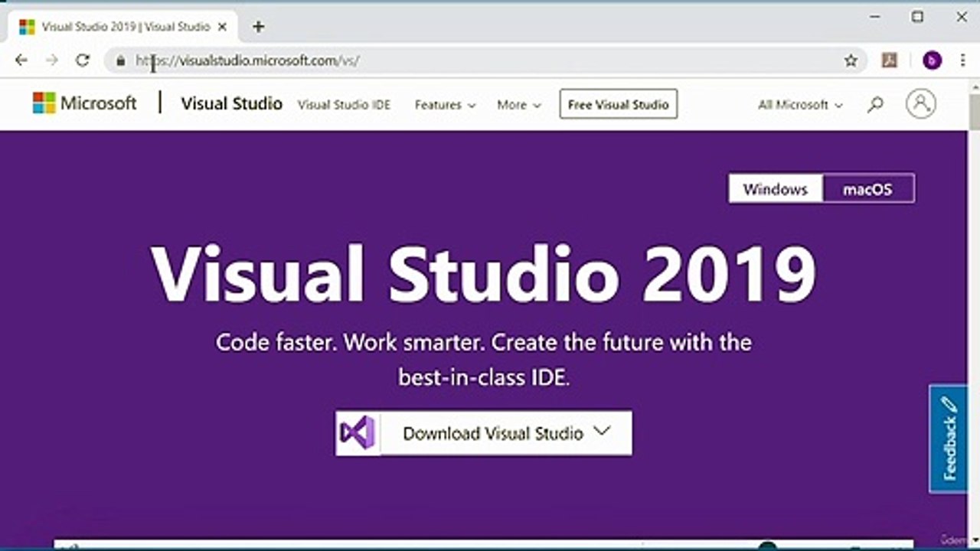Screen dimensions: 980x551
Task: Click the tab favicon Microsoft logo
Action: (27, 27)
